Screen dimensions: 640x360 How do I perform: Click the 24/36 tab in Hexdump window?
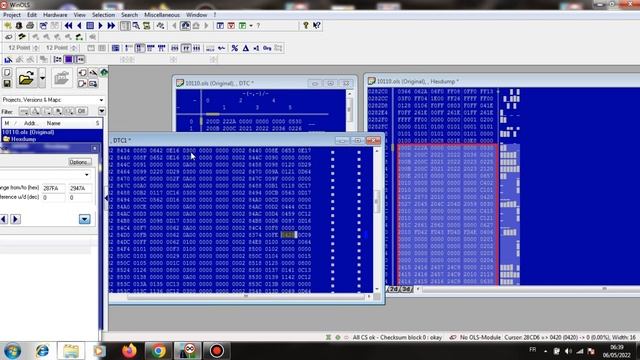click(x=399, y=289)
